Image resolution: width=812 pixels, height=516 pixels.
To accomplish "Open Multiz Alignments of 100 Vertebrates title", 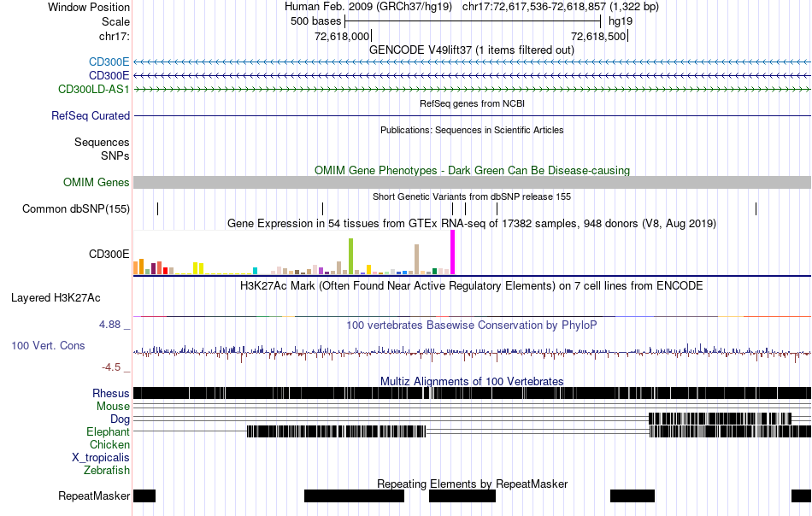I will tap(472, 381).
